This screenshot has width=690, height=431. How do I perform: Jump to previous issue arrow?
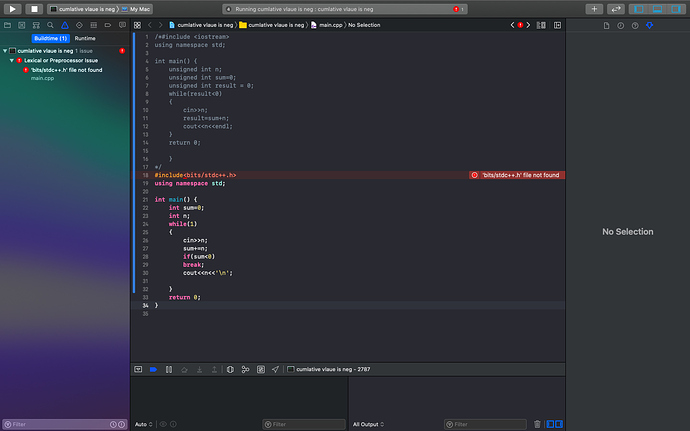tap(512, 25)
